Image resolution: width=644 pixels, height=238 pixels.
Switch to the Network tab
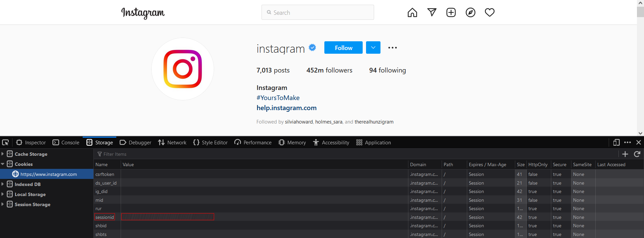click(172, 143)
